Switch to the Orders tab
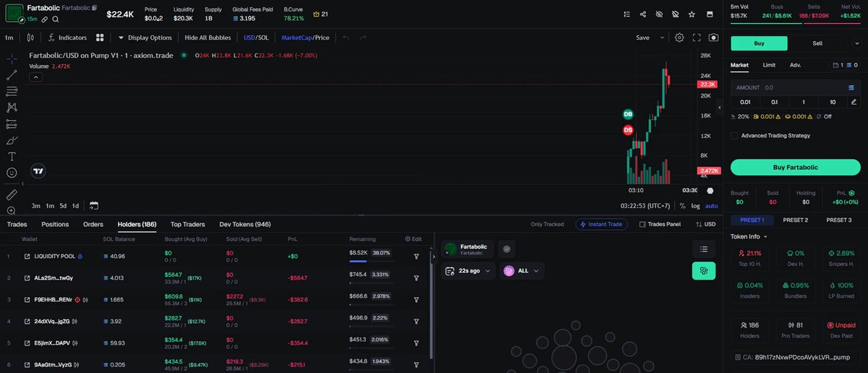The width and height of the screenshot is (868, 373). click(x=93, y=224)
